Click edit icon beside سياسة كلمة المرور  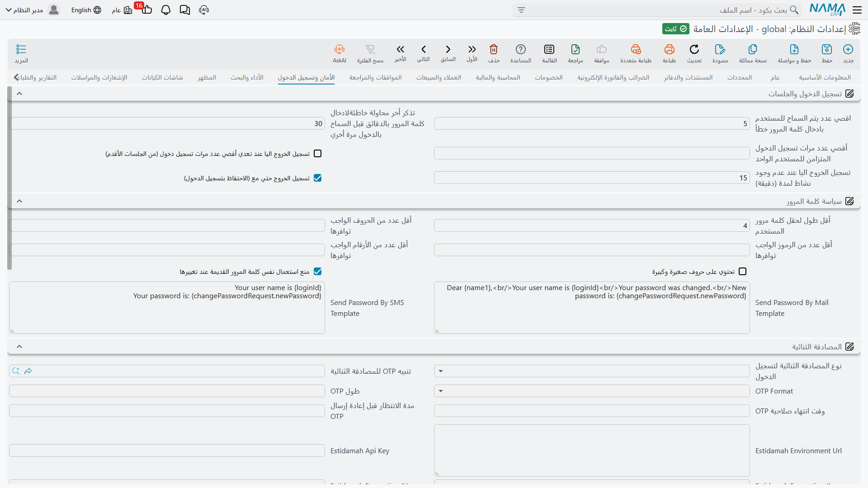pos(850,201)
